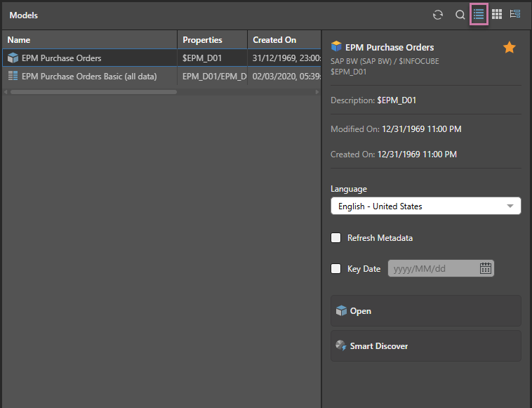Click the refresh models icon
The height and width of the screenshot is (408, 532).
click(438, 15)
